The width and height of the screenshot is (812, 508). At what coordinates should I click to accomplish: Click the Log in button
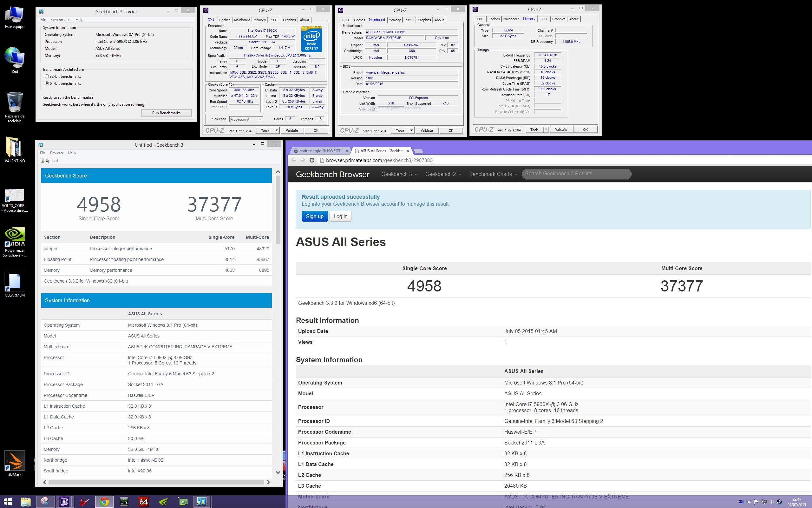(x=341, y=216)
